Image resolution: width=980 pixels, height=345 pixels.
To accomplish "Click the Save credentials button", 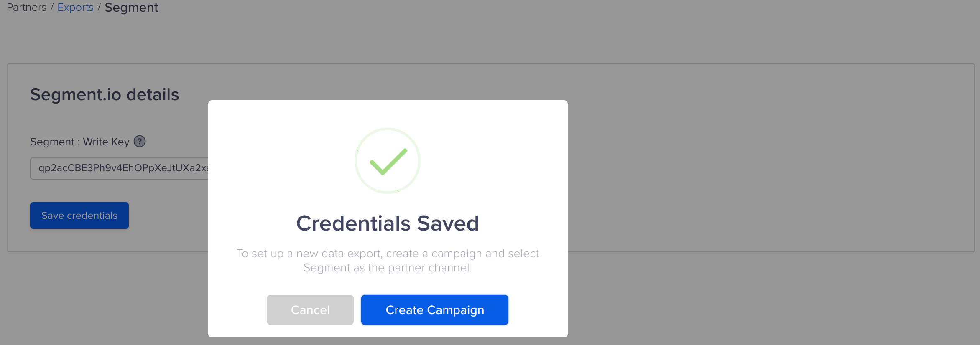I will point(79,216).
